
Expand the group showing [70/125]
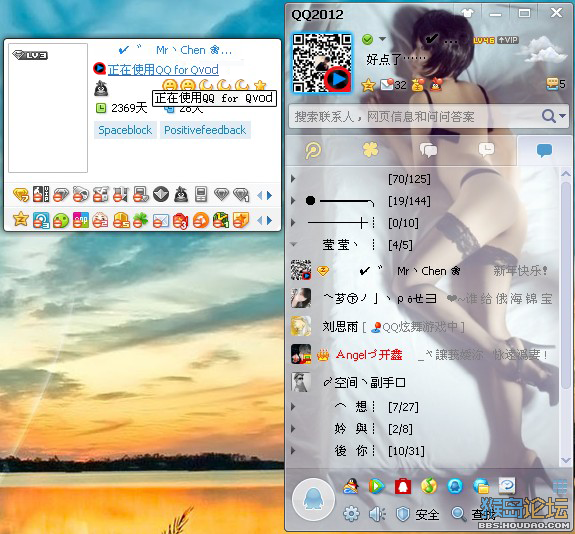[293, 179]
